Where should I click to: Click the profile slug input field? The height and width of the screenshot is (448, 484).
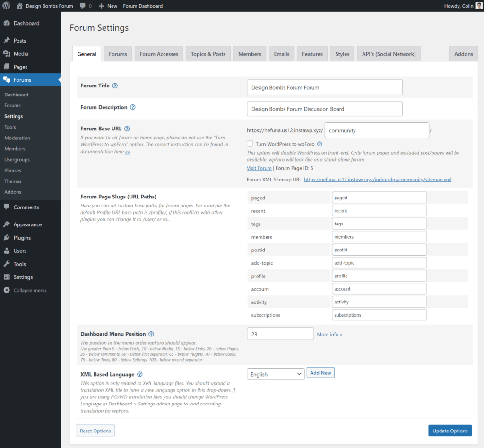pos(379,276)
